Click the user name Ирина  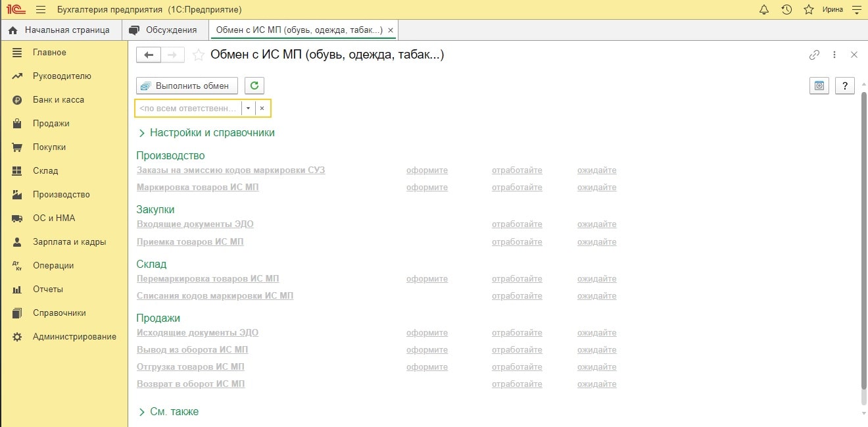coord(832,10)
